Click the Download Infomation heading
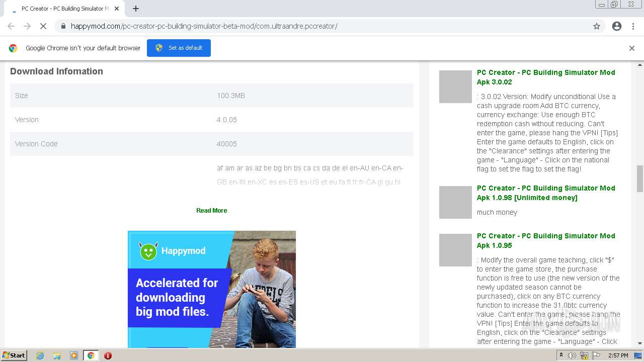Image resolution: width=644 pixels, height=362 pixels. [56, 71]
